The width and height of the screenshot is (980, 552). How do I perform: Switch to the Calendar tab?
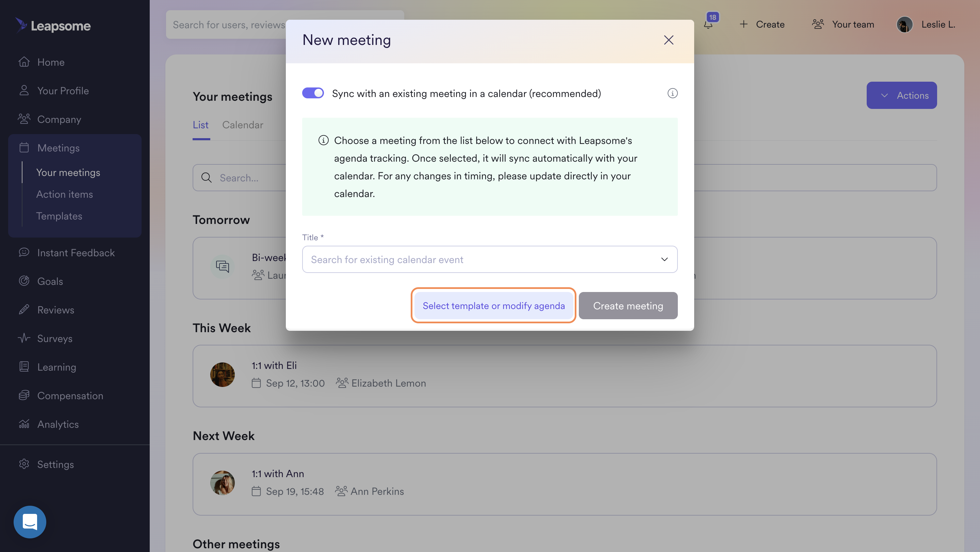point(242,125)
